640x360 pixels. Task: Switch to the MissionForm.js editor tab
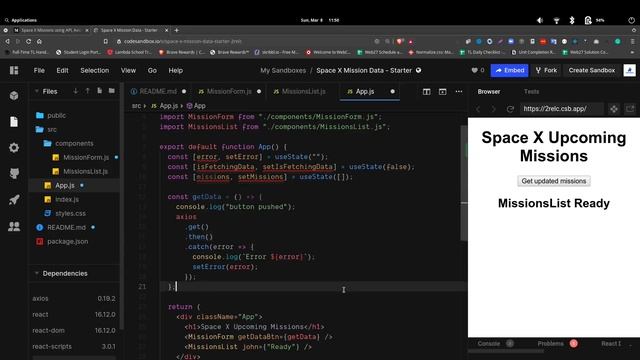click(x=229, y=91)
